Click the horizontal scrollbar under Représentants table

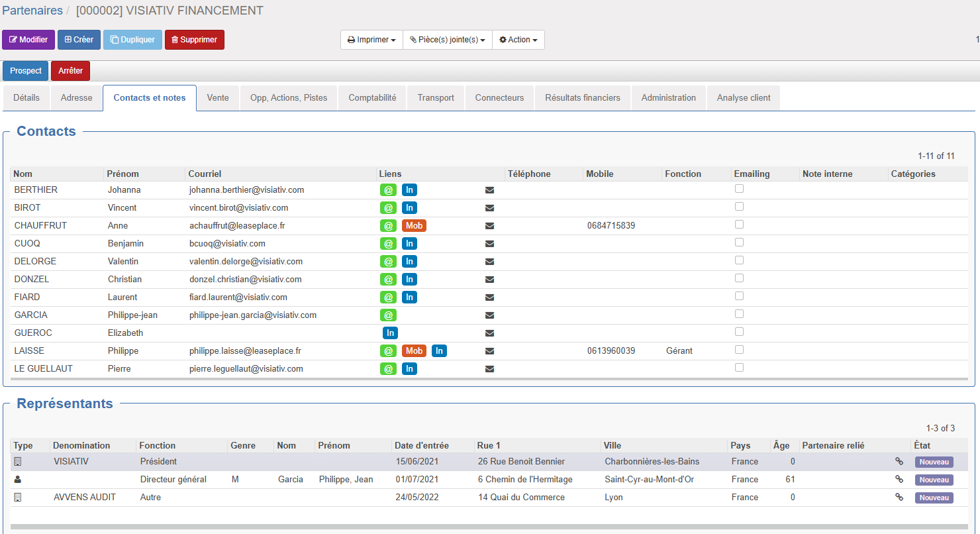(x=489, y=527)
